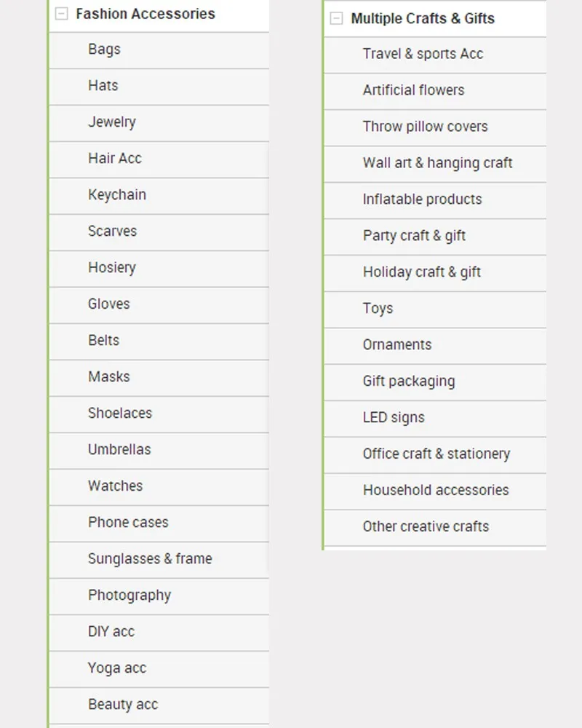Open the Jewelry subcategory
Screen dimensions: 582x728
coord(159,124)
